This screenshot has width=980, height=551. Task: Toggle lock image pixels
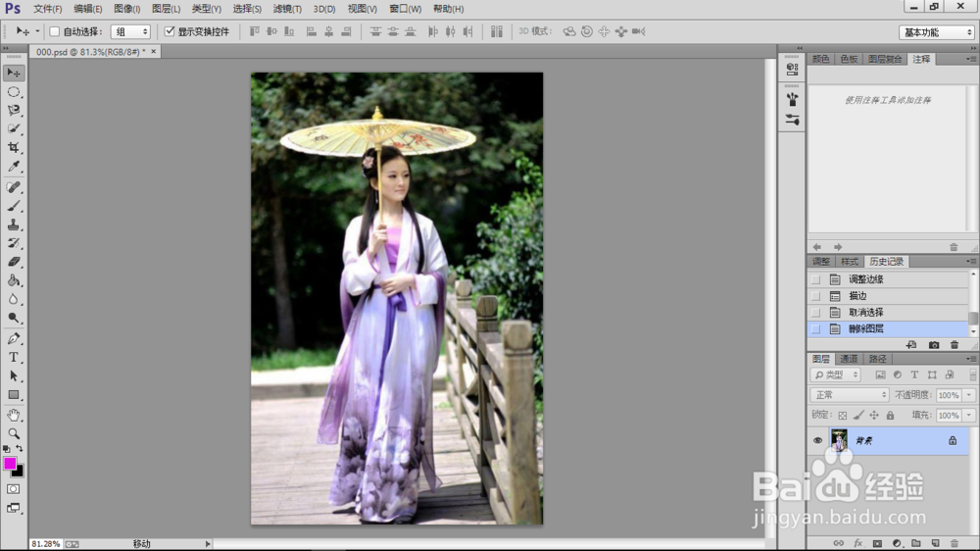tap(858, 416)
